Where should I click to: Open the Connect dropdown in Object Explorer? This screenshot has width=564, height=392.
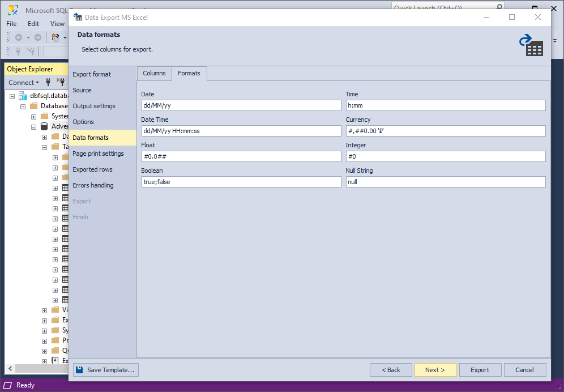tap(24, 83)
